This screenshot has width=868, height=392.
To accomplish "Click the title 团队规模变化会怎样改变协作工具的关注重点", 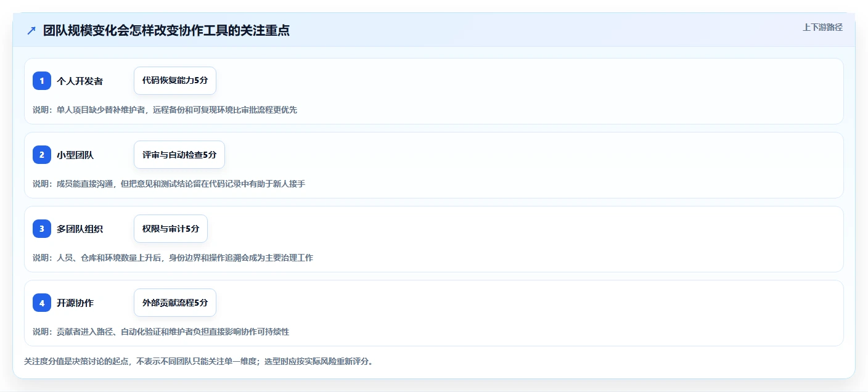I will (166, 30).
